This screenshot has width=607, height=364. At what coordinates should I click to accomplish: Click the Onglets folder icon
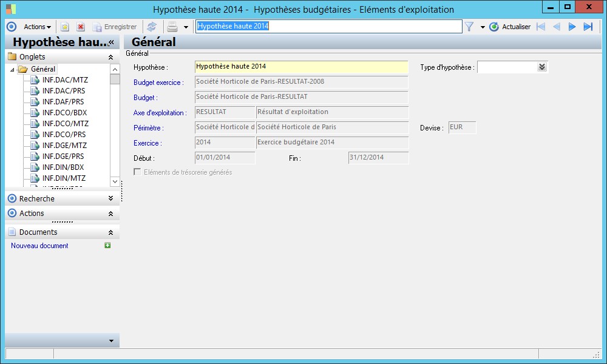click(x=12, y=56)
